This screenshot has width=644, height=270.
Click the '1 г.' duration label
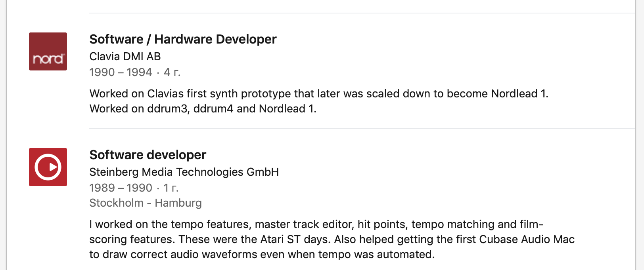point(171,188)
